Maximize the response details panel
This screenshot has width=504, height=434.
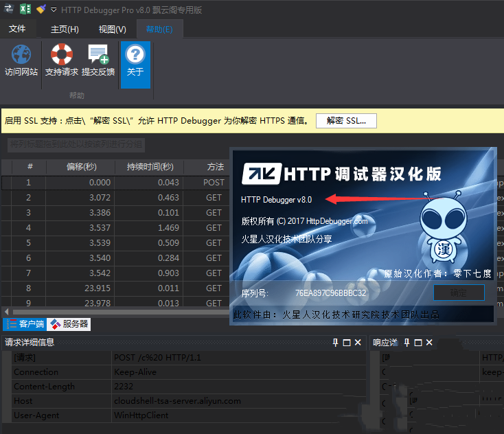pos(418,343)
